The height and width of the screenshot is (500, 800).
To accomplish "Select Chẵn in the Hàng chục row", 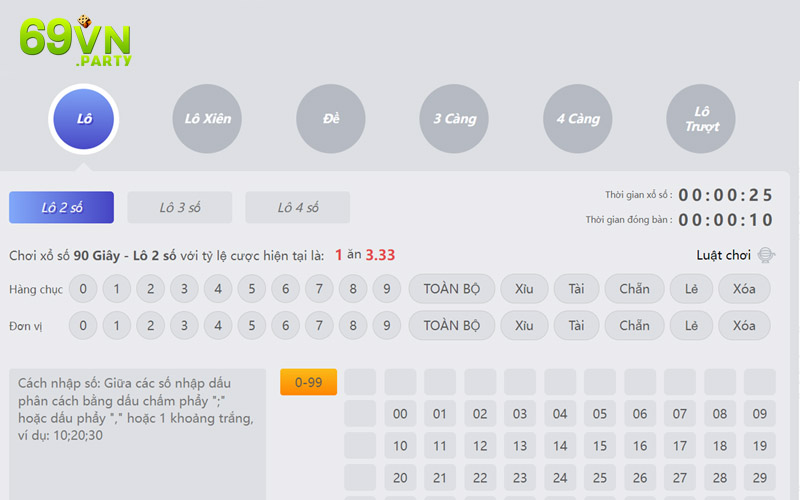I will click(633, 289).
